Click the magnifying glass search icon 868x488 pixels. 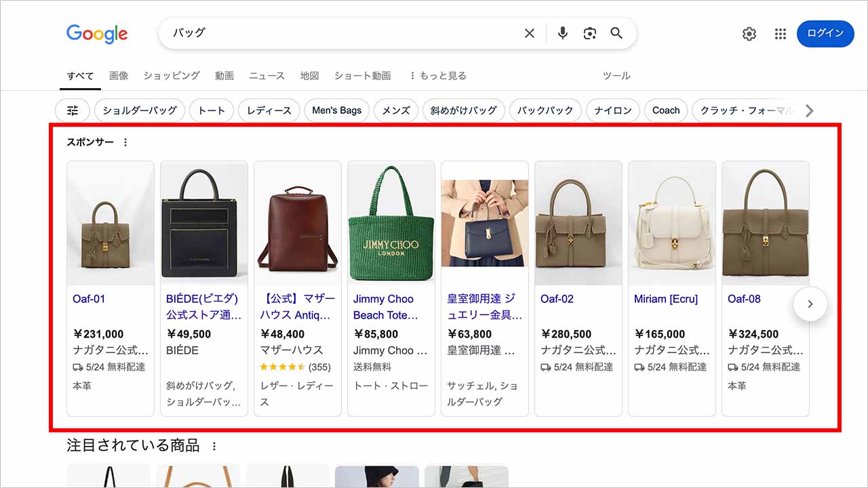(x=616, y=33)
